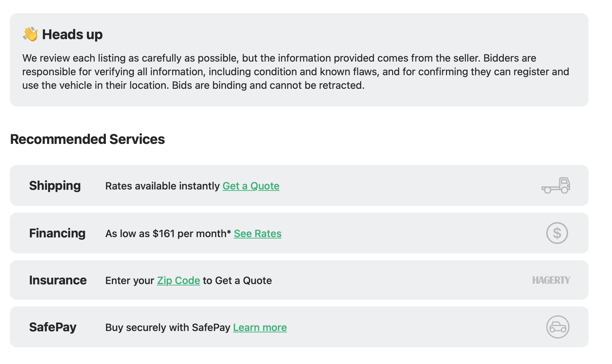Click the Hagerty insurance logo

[x=551, y=280]
